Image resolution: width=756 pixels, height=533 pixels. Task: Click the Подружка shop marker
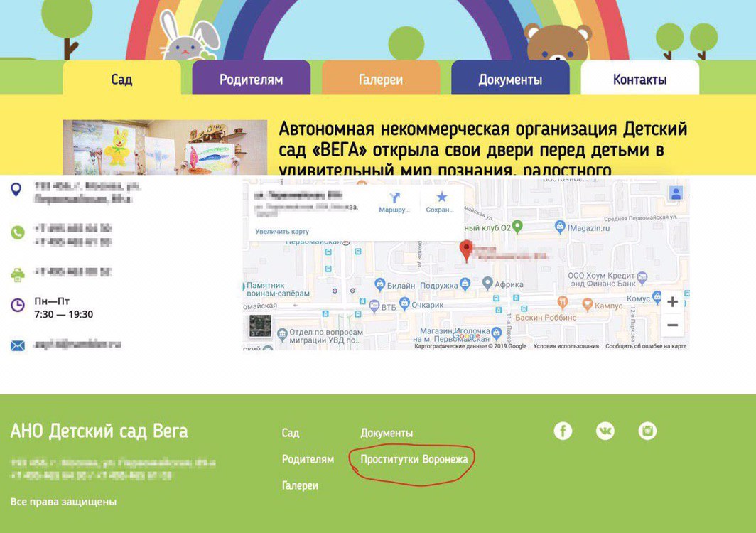point(465,284)
